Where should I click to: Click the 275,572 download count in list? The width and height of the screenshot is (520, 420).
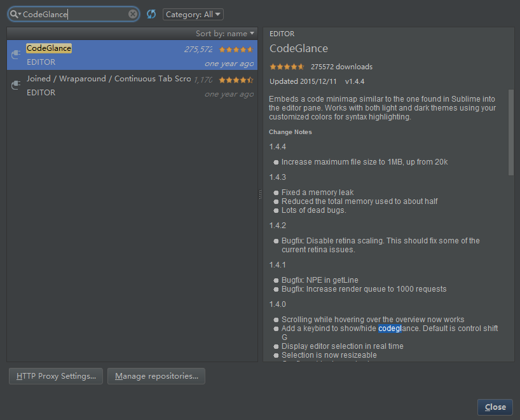198,50
